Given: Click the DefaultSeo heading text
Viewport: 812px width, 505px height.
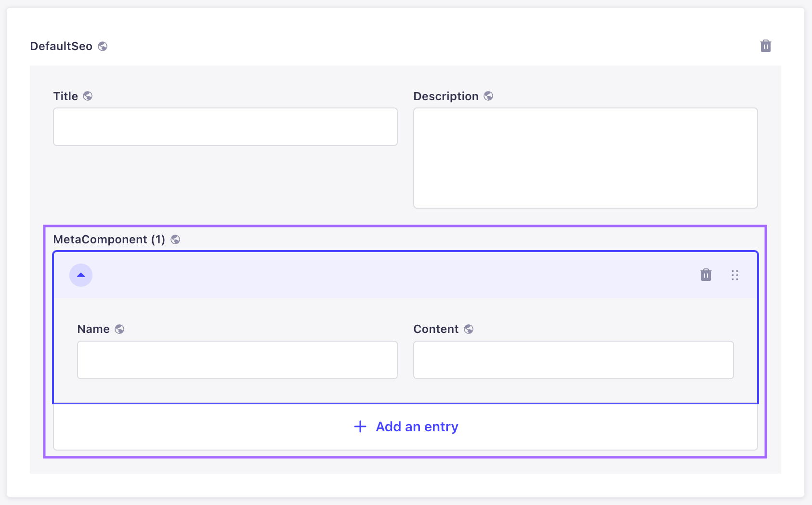Looking at the screenshot, I should [x=61, y=46].
